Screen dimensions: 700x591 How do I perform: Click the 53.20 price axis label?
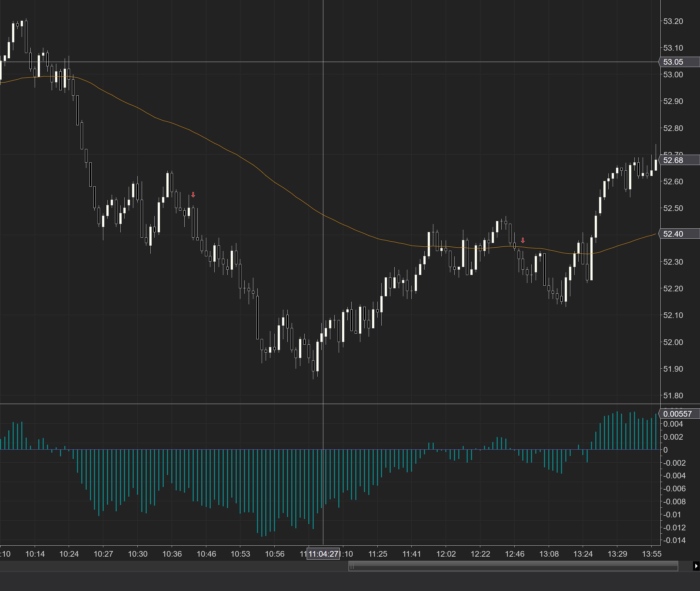pos(673,21)
